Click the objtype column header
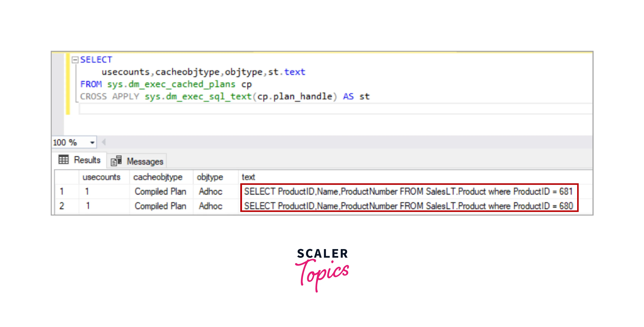The image size is (644, 327). click(210, 177)
